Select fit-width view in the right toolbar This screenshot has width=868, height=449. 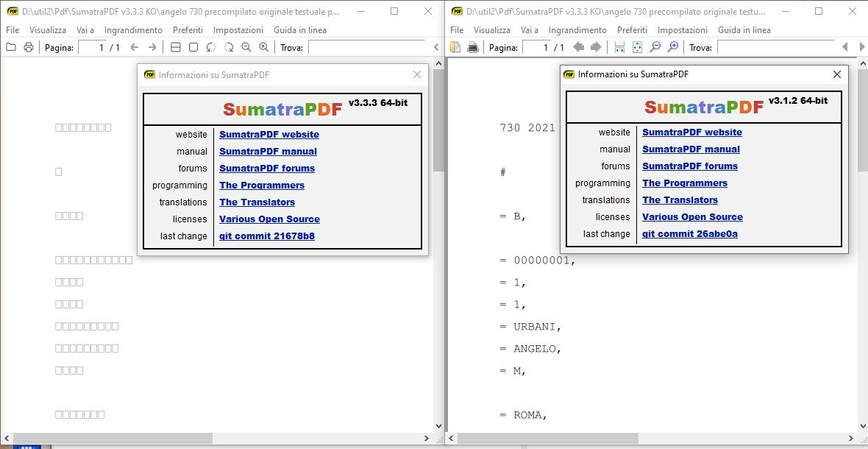(619, 46)
